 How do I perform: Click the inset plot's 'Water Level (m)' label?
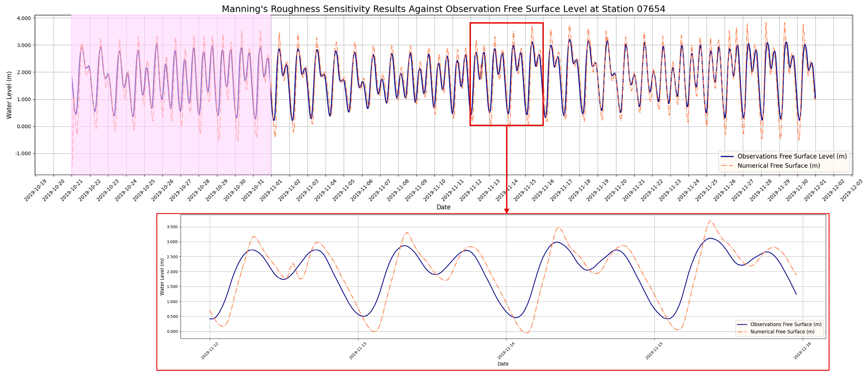(162, 277)
